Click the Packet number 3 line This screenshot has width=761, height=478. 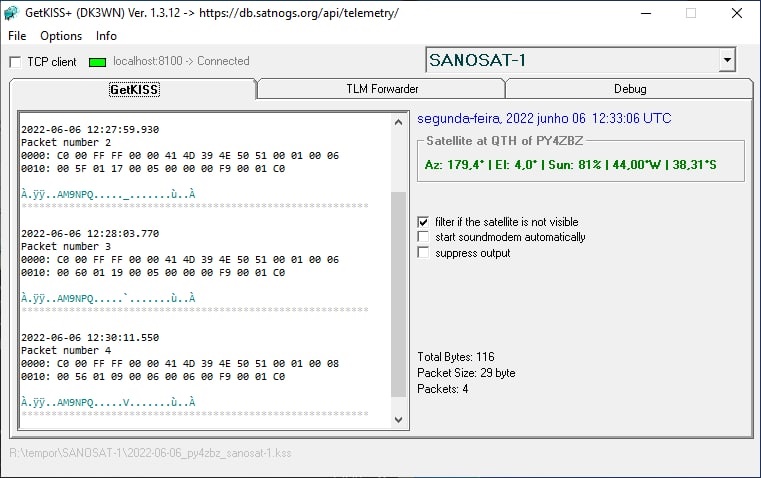click(66, 247)
